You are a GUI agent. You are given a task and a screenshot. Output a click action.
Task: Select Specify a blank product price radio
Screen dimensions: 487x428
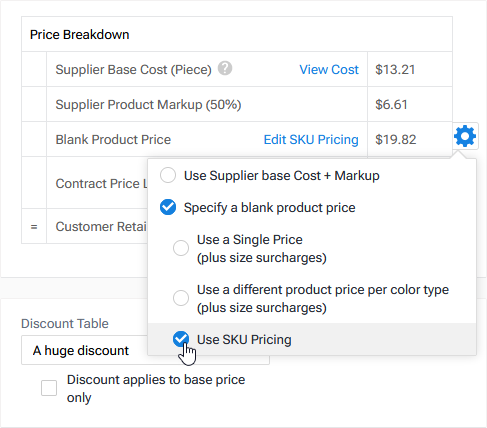point(168,207)
